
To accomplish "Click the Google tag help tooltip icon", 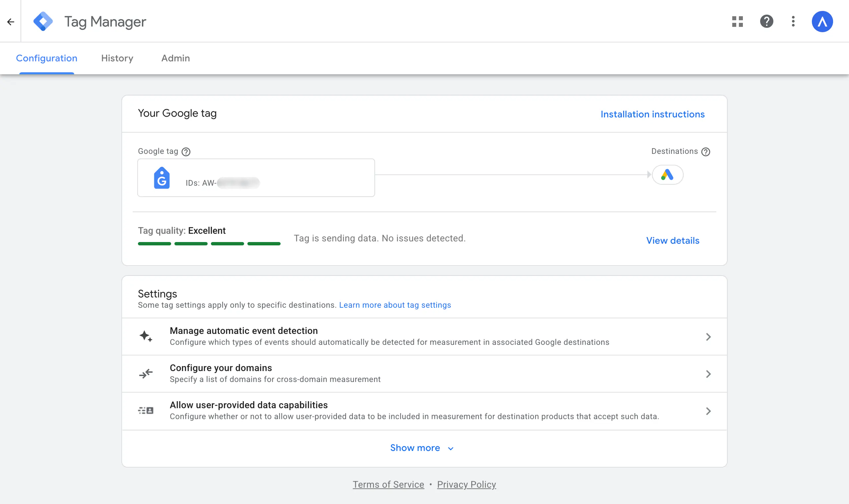I will [x=186, y=152].
